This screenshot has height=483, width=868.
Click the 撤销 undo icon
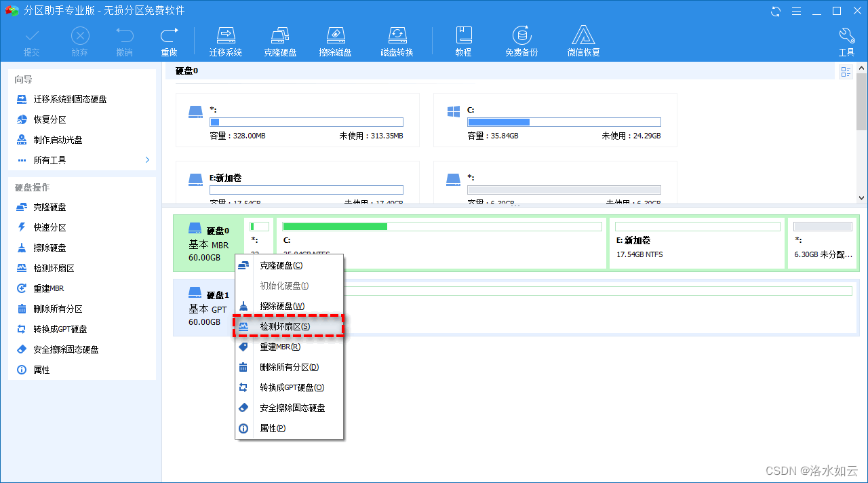(124, 41)
